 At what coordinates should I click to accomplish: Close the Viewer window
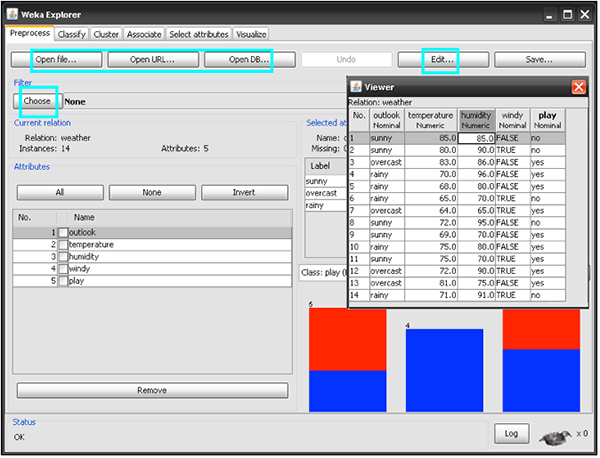(578, 87)
